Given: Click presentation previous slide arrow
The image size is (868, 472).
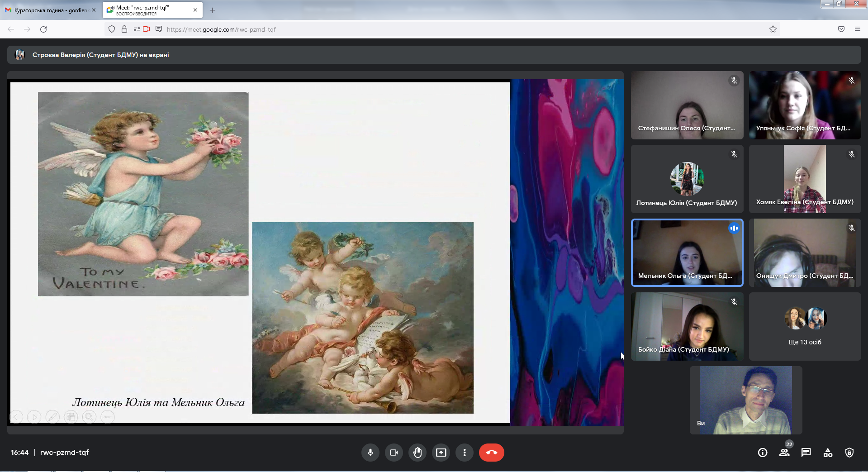Looking at the screenshot, I should click(x=16, y=417).
